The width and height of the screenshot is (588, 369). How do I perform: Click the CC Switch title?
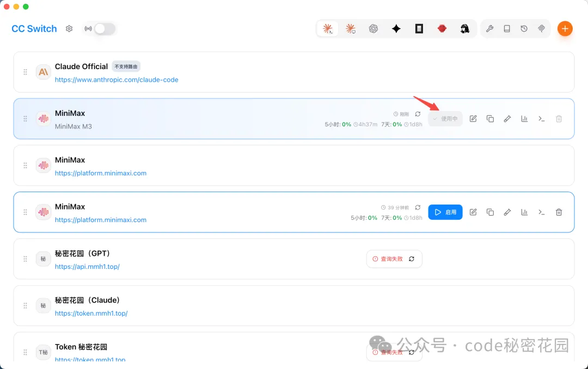(x=34, y=29)
